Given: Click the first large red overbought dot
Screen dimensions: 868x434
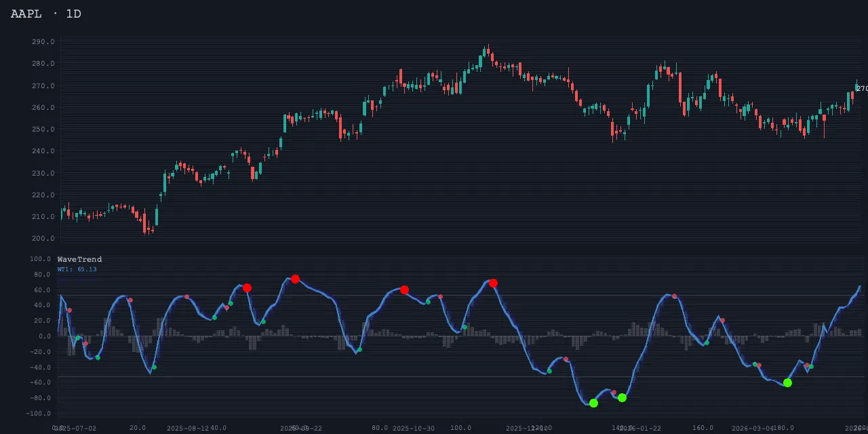Looking at the screenshot, I should 247,288.
